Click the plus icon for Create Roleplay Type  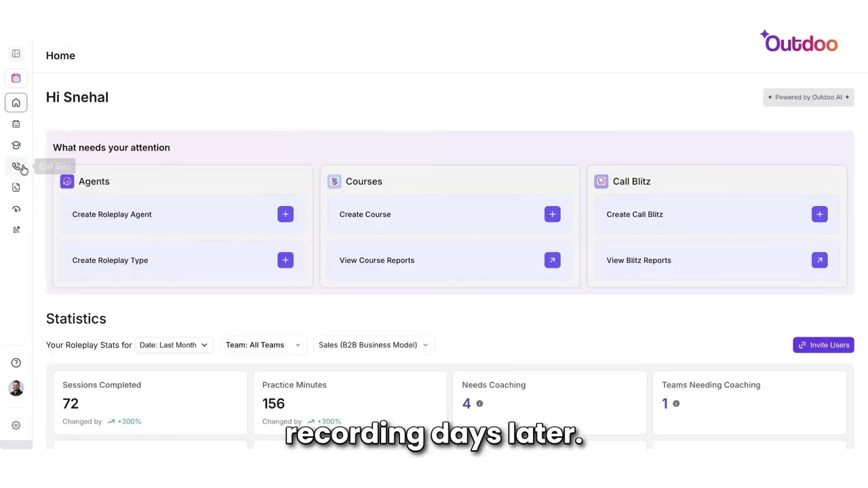click(x=285, y=260)
